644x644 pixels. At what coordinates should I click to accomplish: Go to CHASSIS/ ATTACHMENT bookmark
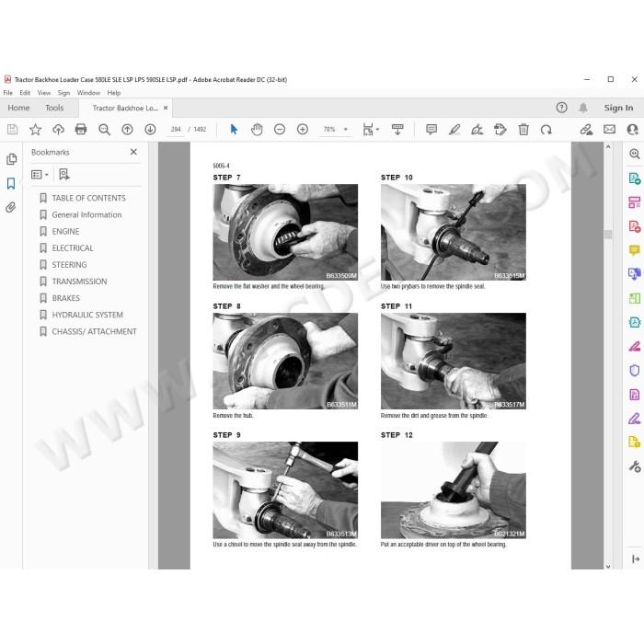coord(94,331)
